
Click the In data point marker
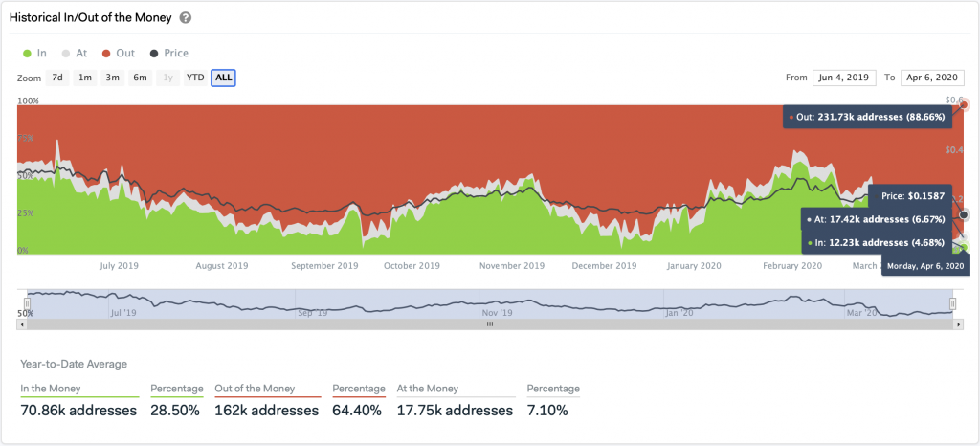tap(963, 247)
